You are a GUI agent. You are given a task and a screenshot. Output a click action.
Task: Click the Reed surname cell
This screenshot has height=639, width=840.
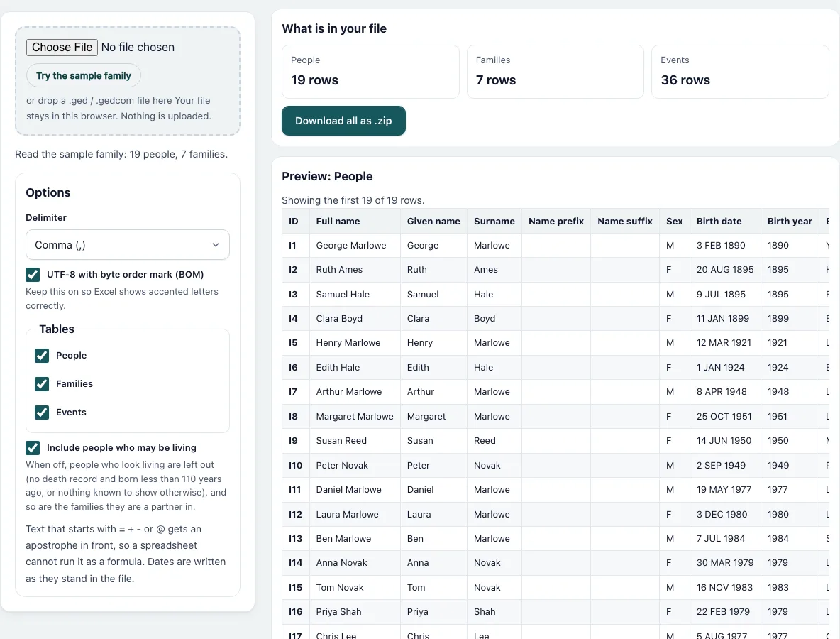[494, 441]
